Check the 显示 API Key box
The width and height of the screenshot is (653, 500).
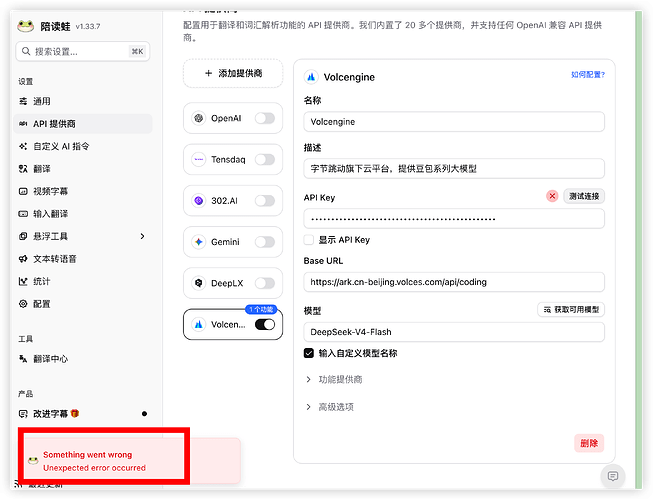(309, 240)
